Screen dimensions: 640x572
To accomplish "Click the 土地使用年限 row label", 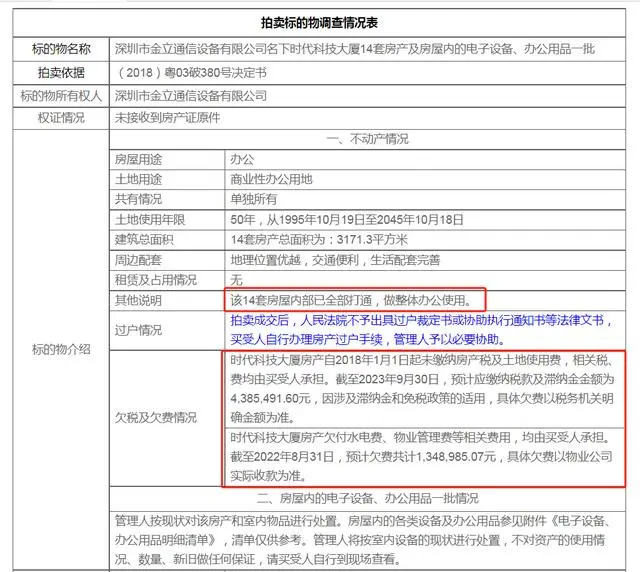I will click(150, 220).
